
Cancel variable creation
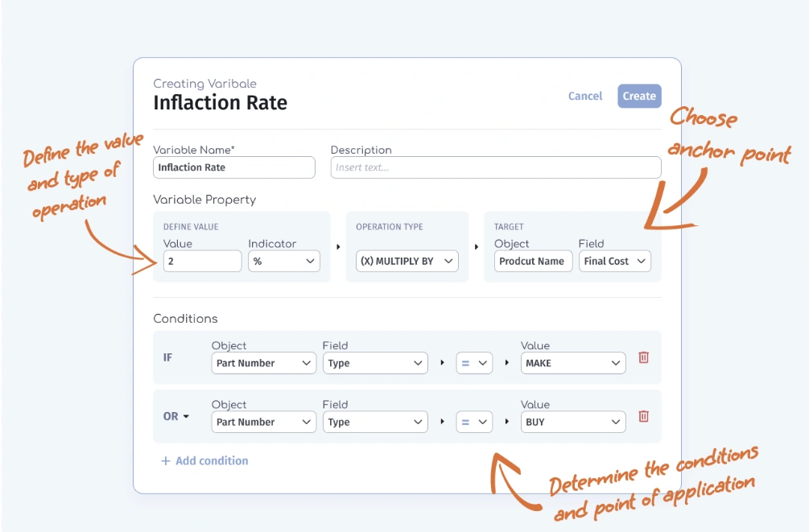tap(585, 96)
